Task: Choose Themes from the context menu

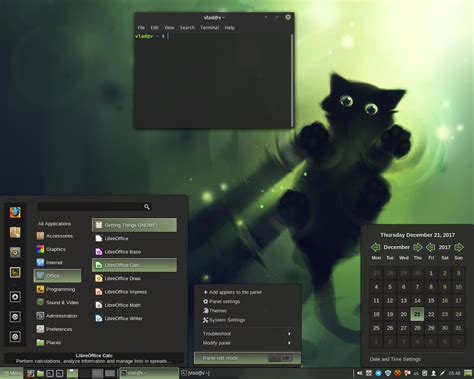Action: pyautogui.click(x=247, y=311)
